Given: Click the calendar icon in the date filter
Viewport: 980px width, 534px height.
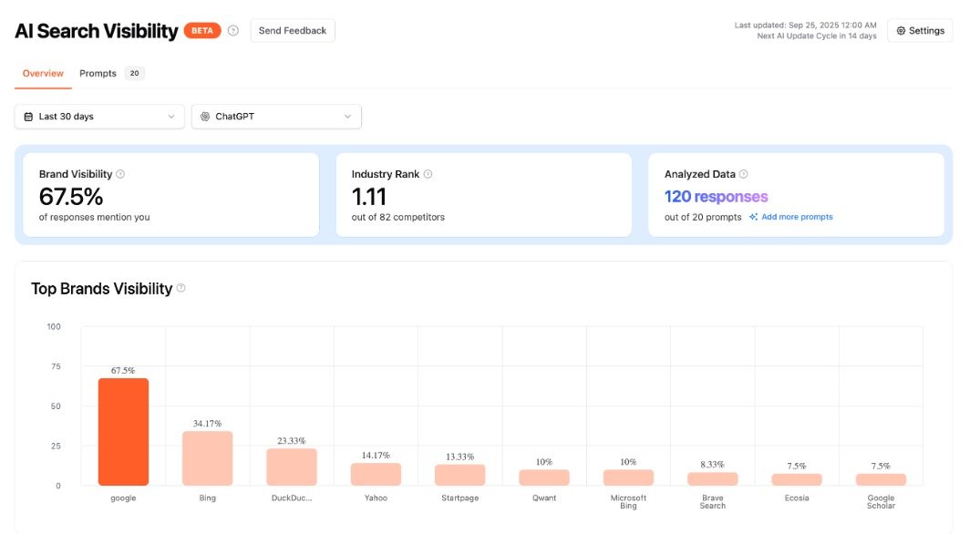Looking at the screenshot, I should point(29,116).
